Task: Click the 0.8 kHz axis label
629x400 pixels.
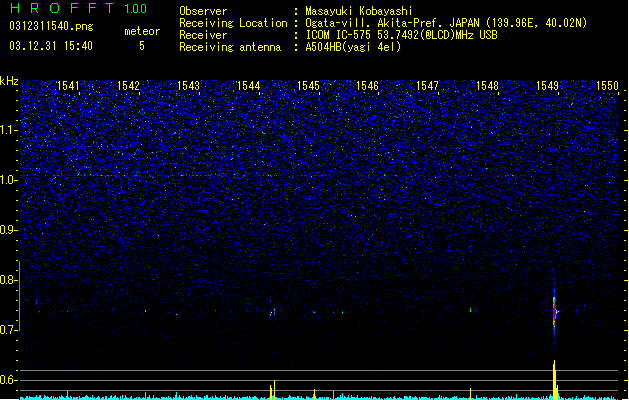Action: tap(9, 280)
